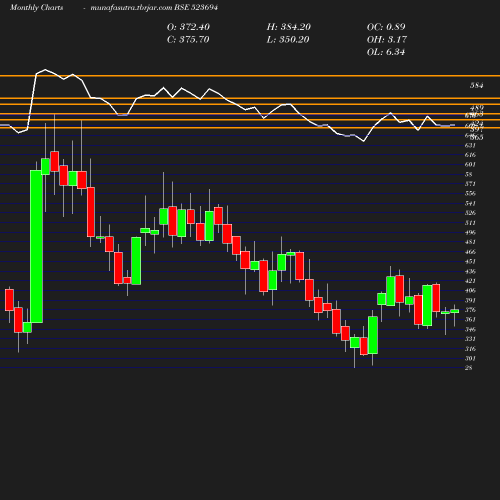
Task: Click the '301' price axis label
Action: pos(470,358)
